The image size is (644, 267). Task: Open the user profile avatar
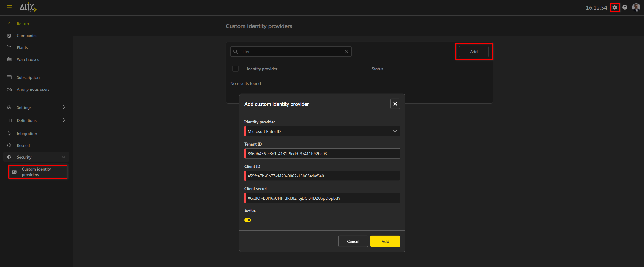(x=636, y=7)
